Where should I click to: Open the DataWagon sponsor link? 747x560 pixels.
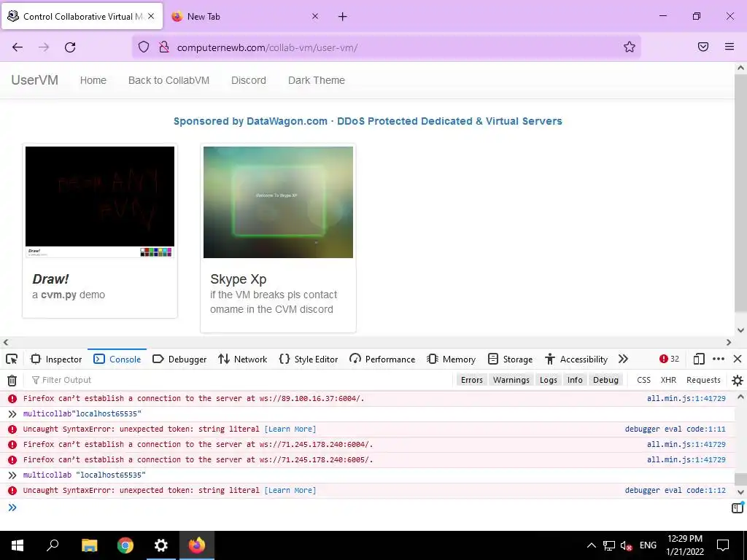click(368, 121)
